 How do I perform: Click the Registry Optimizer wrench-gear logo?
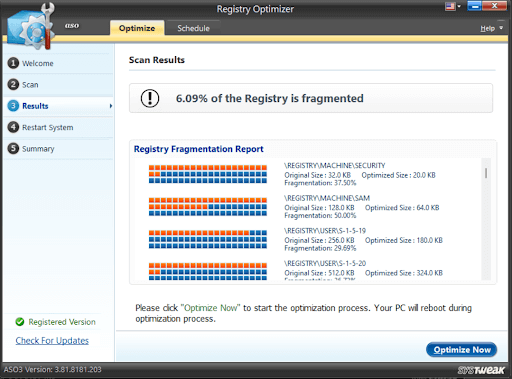[31, 26]
